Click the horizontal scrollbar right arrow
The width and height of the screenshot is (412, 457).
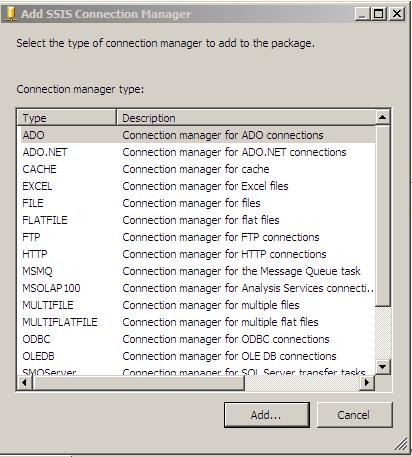click(x=367, y=382)
